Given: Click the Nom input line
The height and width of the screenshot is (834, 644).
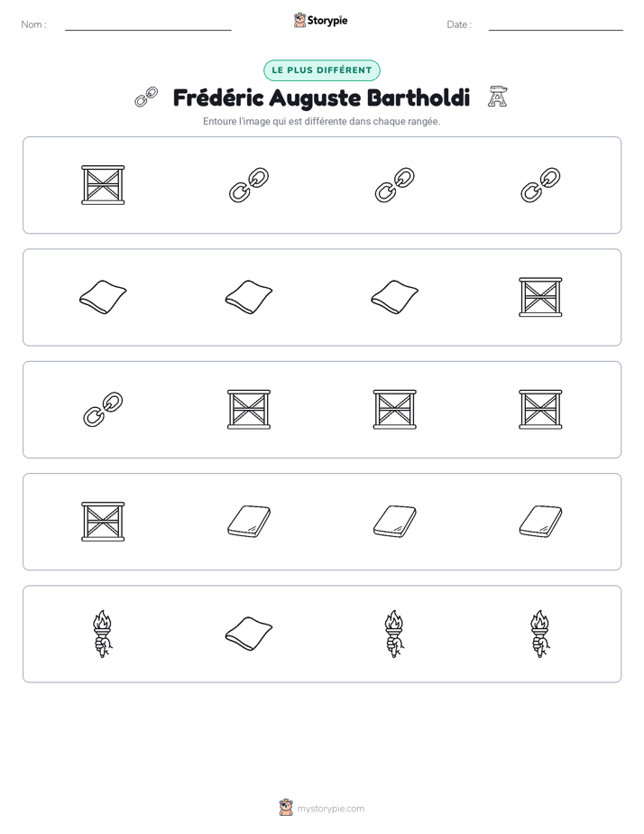Looking at the screenshot, I should 148,24.
